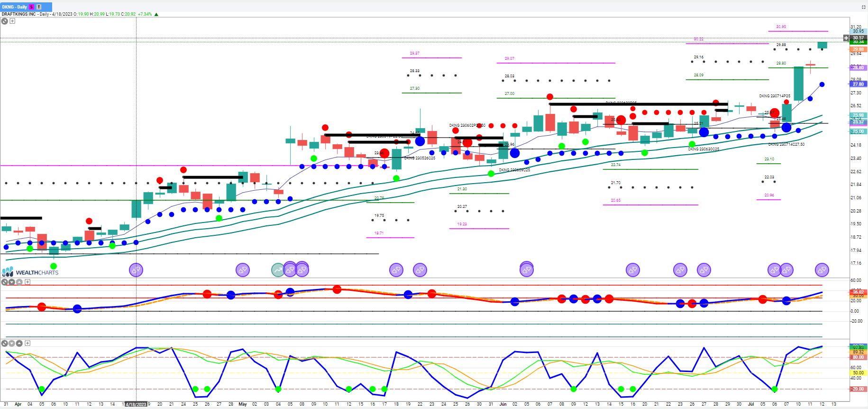Click the green 22.74 level label

click(x=616, y=165)
